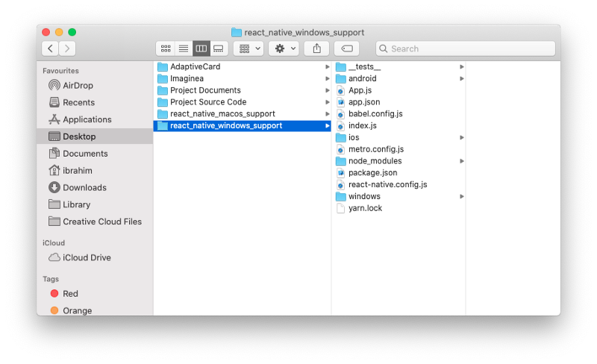The width and height of the screenshot is (597, 364).
Task: Switch to list view
Action: [x=184, y=48]
